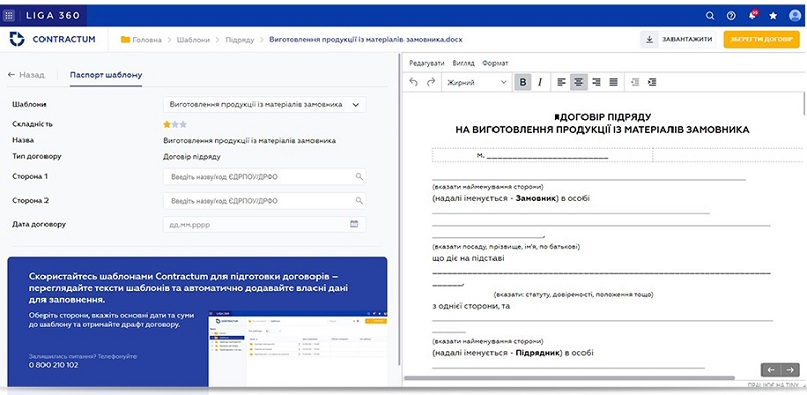
Task: Increase indent in editor toolbar
Action: (x=652, y=82)
